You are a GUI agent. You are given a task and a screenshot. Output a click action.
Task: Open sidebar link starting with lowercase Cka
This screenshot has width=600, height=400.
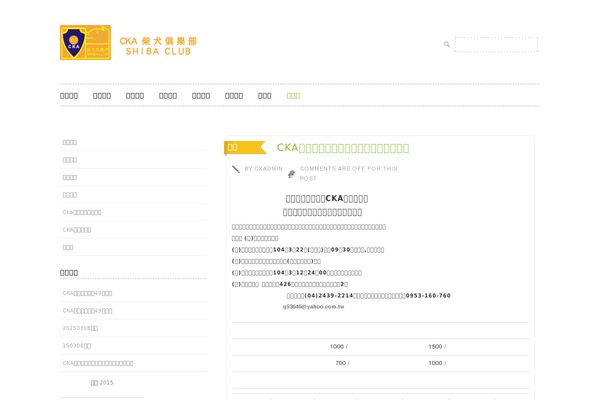pos(82,212)
